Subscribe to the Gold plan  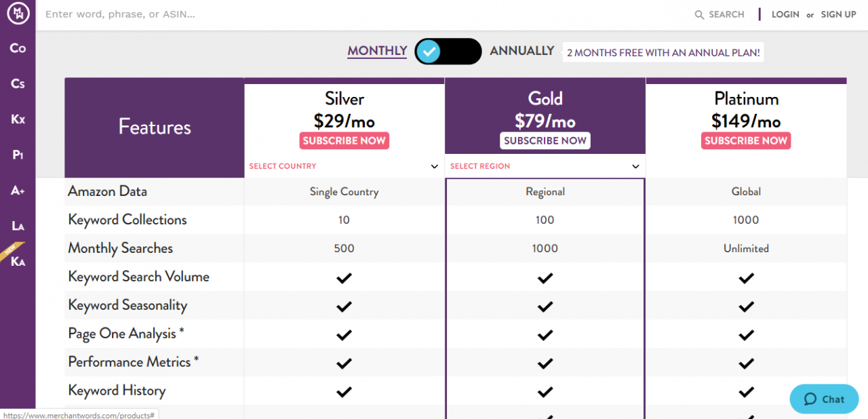545,140
